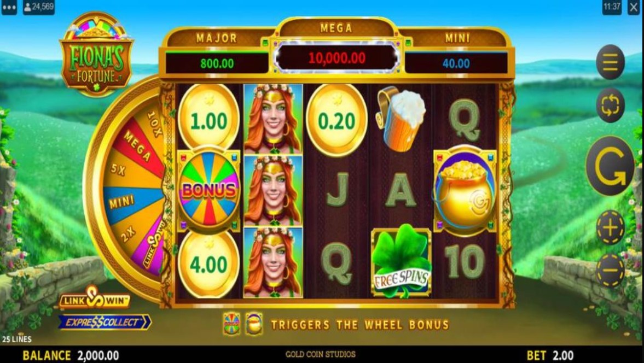
Task: Click the large spin button
Action: click(610, 166)
